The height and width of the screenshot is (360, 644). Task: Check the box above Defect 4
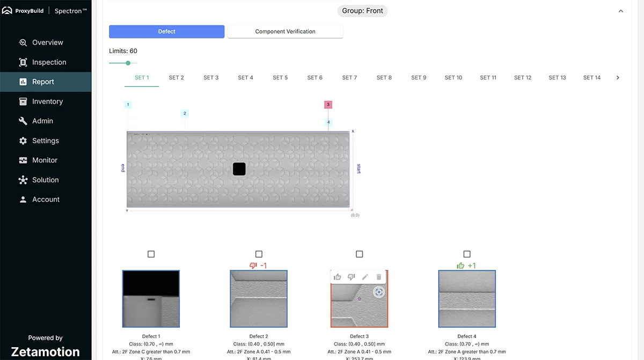[x=467, y=254]
